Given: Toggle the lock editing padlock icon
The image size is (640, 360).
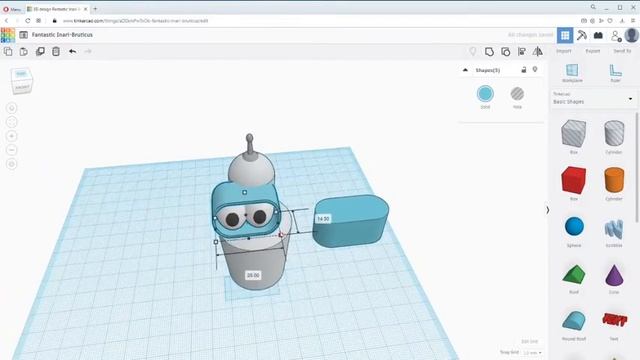Looking at the screenshot, I should 524,70.
